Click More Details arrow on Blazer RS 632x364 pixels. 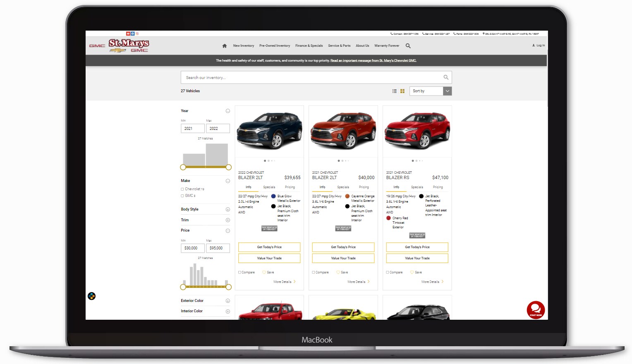coord(443,282)
